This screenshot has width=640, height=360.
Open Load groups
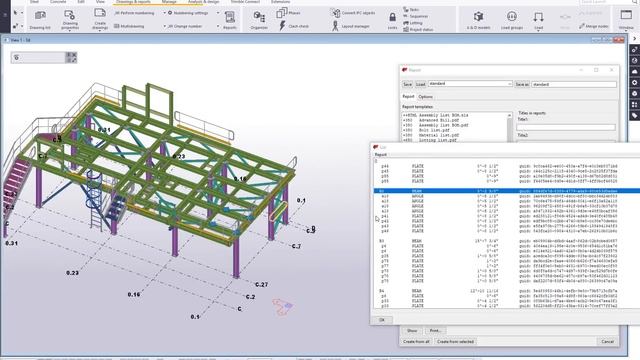pos(511,20)
